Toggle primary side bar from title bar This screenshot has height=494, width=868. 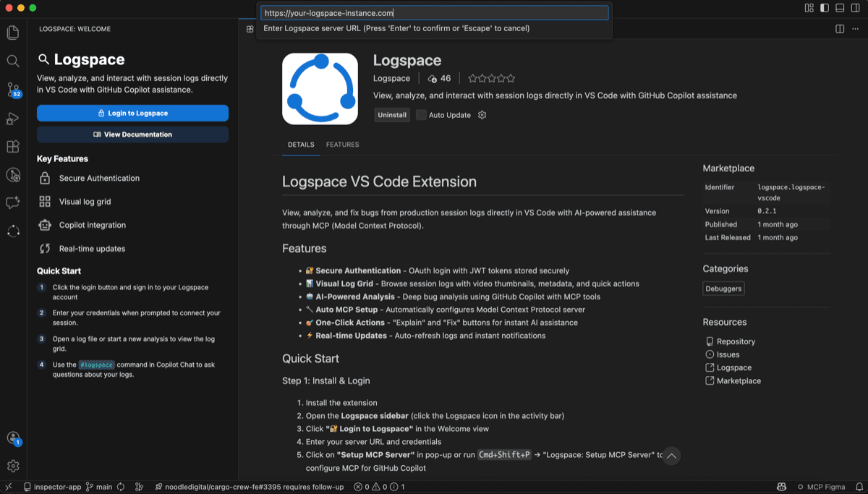[x=825, y=8]
